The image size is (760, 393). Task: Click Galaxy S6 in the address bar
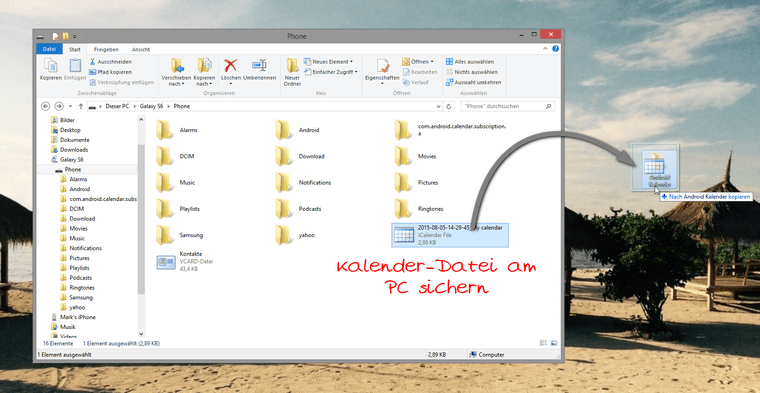point(151,106)
